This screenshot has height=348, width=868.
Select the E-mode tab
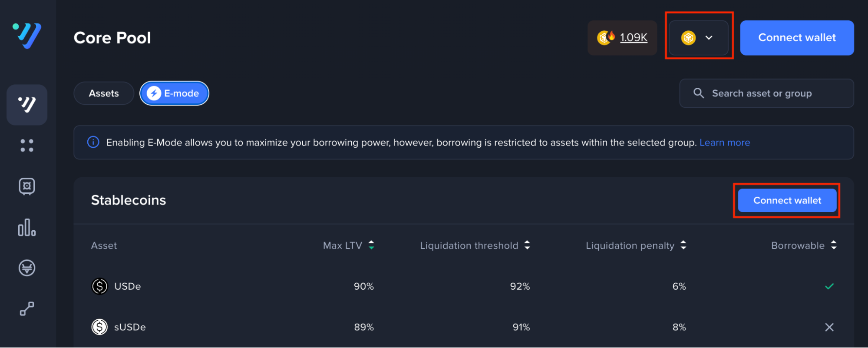pos(174,93)
